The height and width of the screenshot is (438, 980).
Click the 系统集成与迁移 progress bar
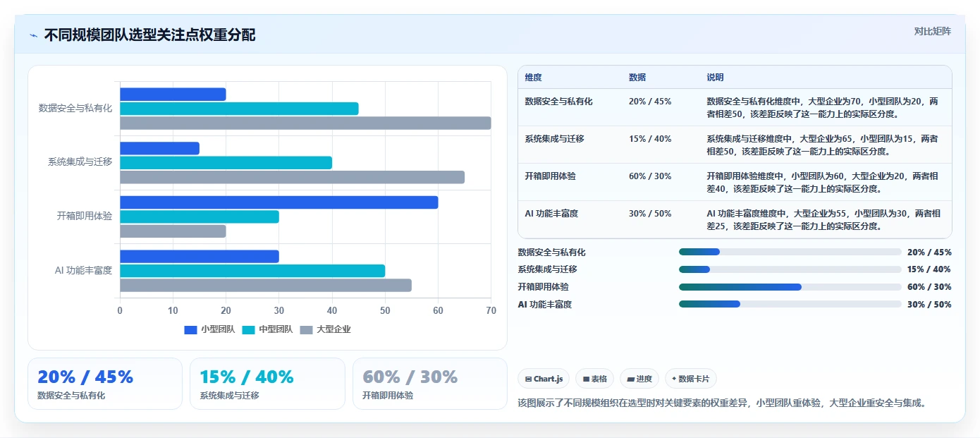click(790, 269)
